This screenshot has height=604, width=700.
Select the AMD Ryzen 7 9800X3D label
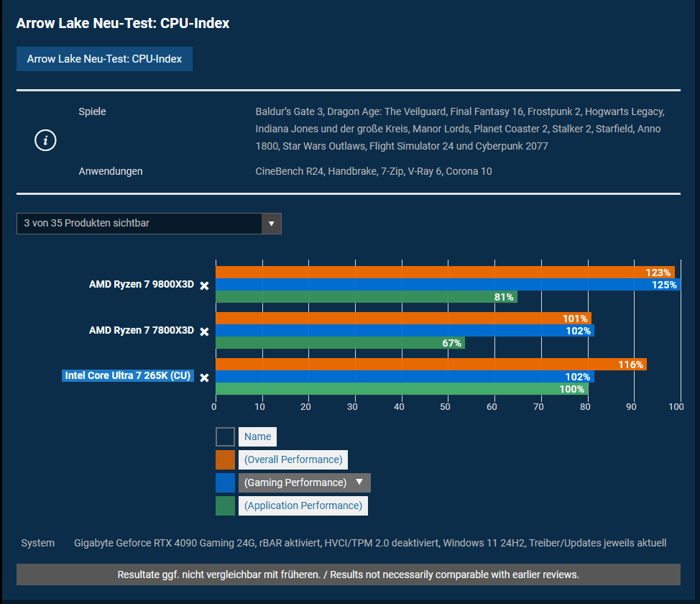142,285
